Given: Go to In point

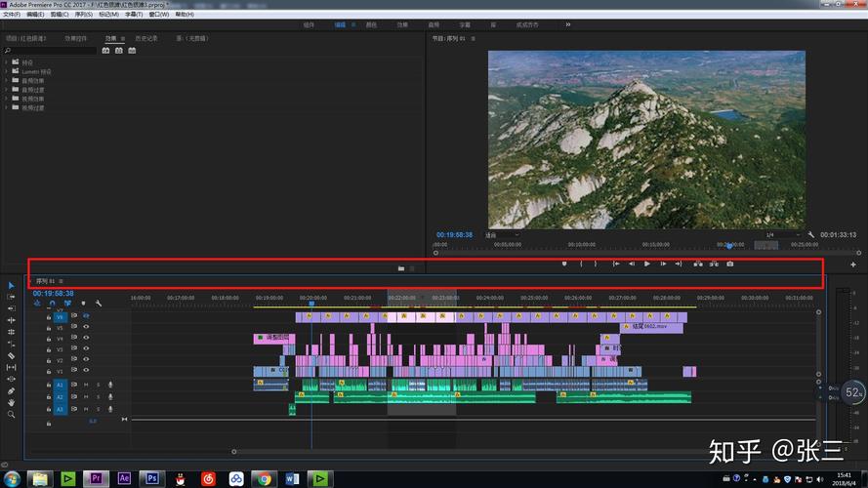Looking at the screenshot, I should pos(615,264).
